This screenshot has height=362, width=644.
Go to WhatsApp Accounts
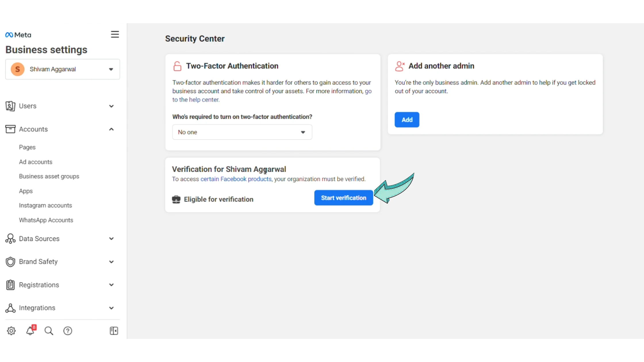[46, 220]
